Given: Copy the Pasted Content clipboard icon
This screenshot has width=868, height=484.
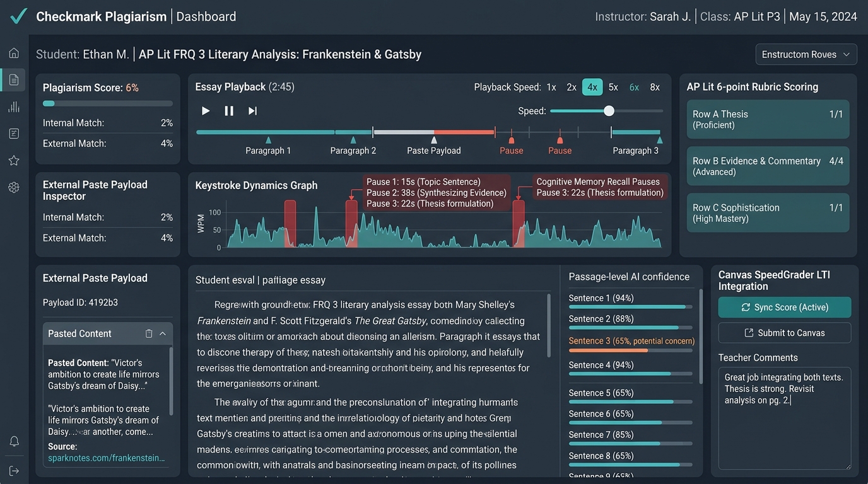Looking at the screenshot, I should (149, 333).
